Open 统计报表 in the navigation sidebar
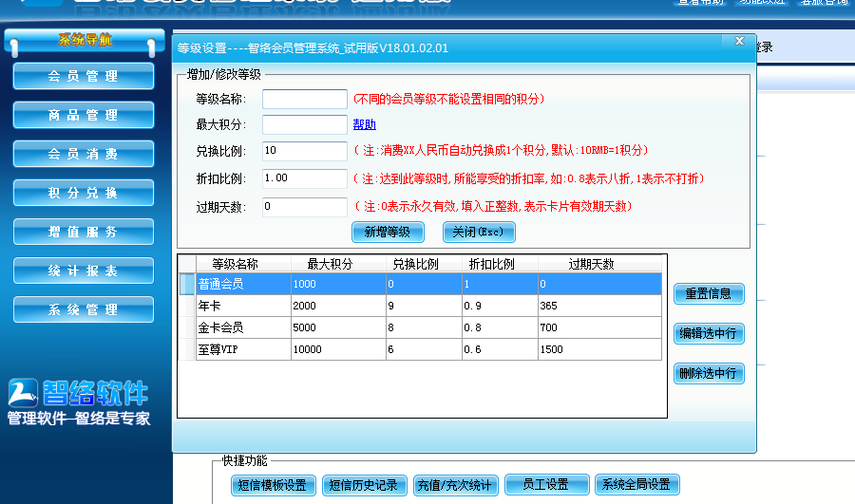Image resolution: width=855 pixels, height=504 pixels. [84, 271]
